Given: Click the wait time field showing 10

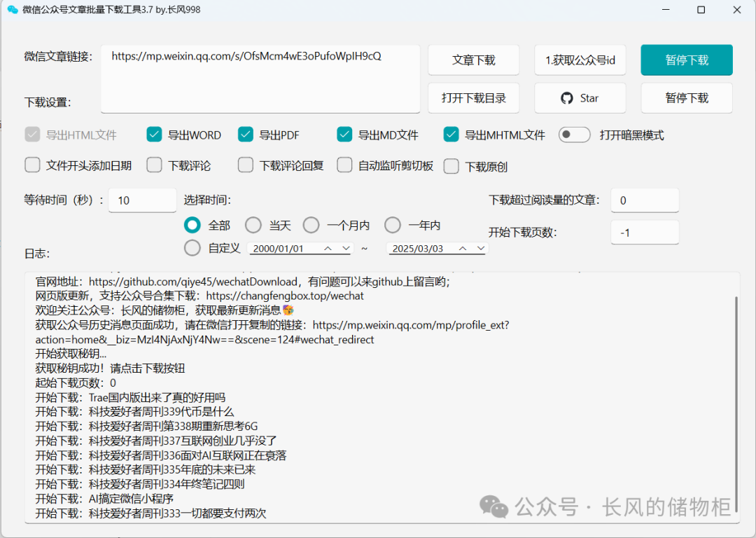Looking at the screenshot, I should 142,200.
